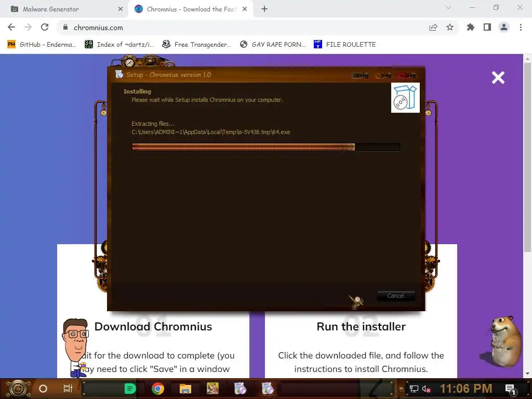Open File Explorer from taskbar
Screen dimensions: 532x399
point(185,389)
